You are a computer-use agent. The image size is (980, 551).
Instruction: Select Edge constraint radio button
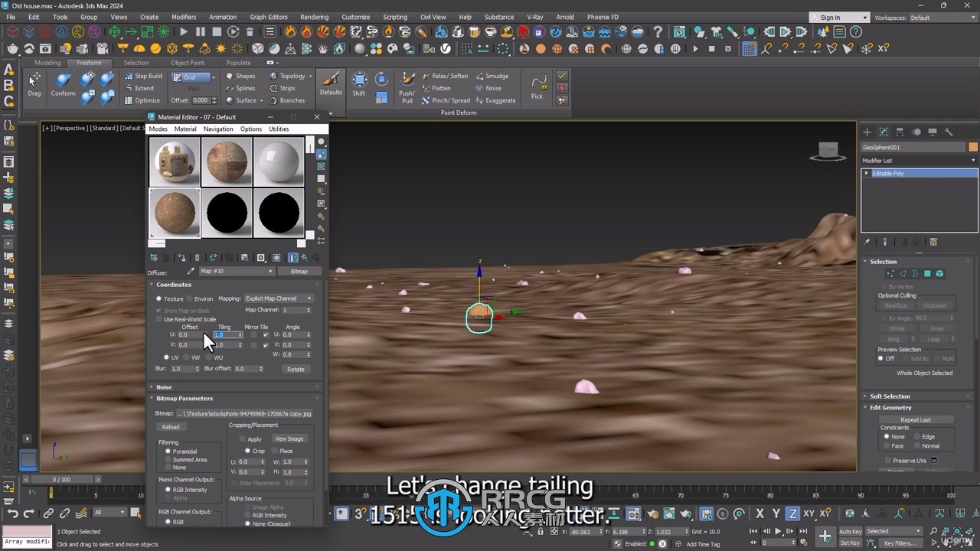(x=917, y=436)
